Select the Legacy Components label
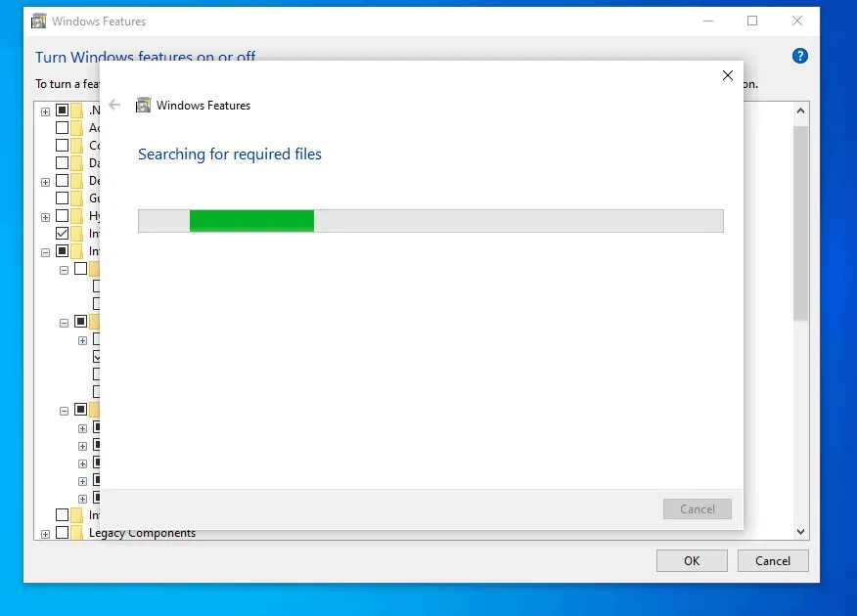Screen dimensions: 857x616 (142, 533)
